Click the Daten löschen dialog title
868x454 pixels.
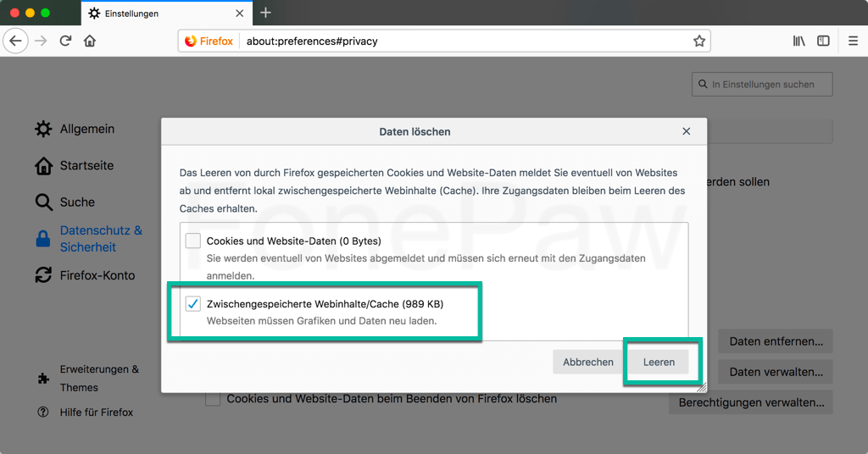(415, 131)
